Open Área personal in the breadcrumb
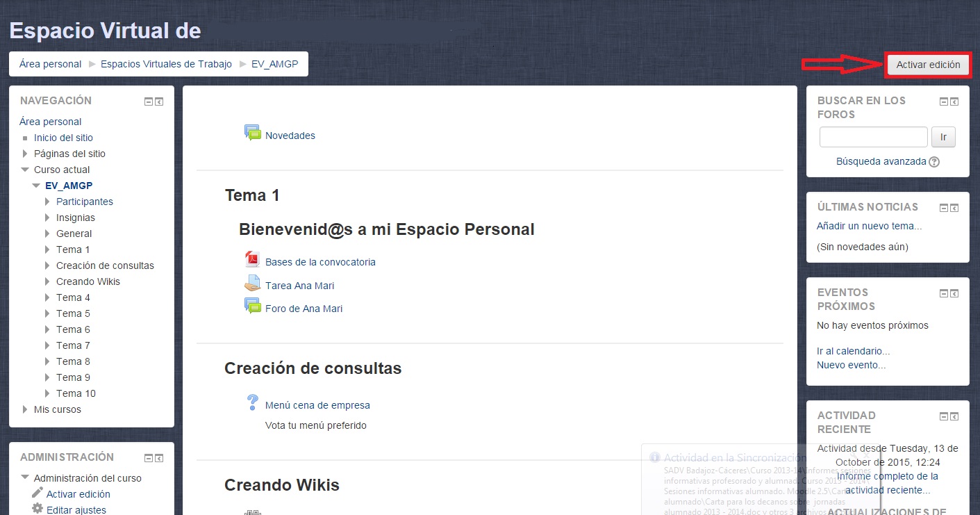Image resolution: width=980 pixels, height=515 pixels. coord(50,64)
